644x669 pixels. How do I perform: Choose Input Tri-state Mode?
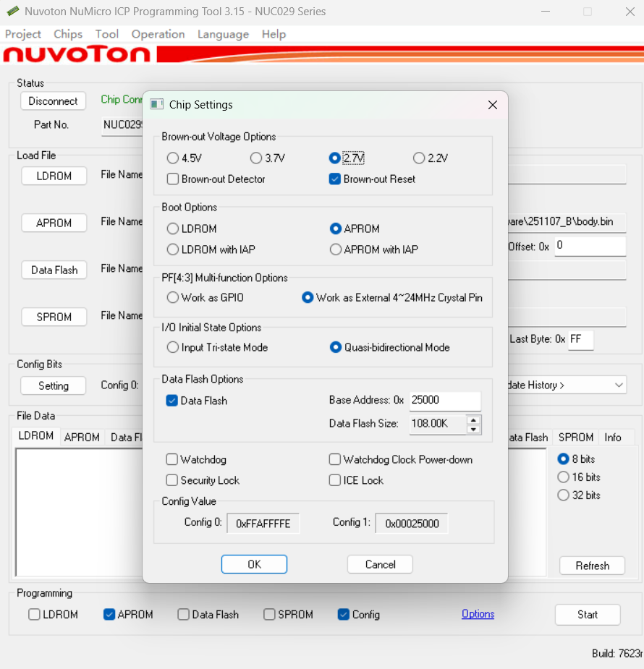pyautogui.click(x=173, y=347)
